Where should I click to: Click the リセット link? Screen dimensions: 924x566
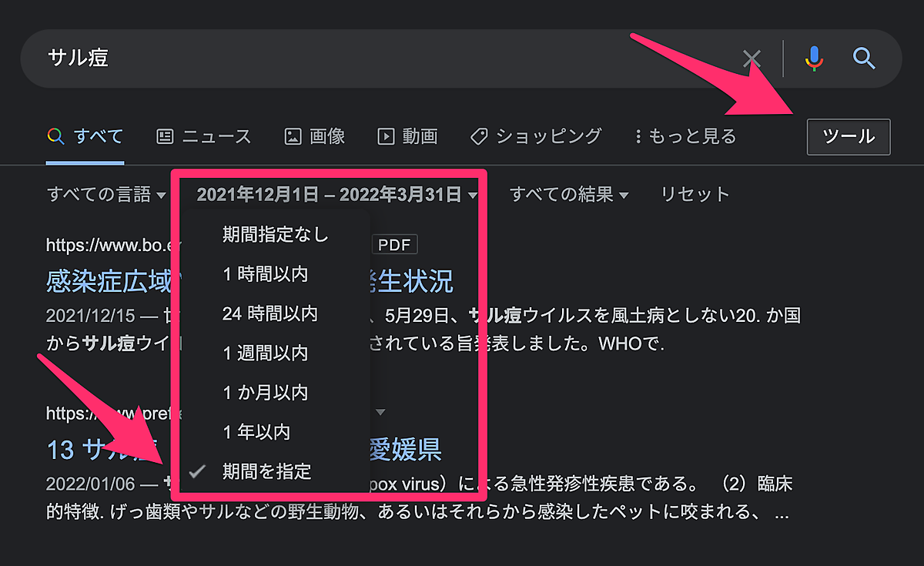[x=695, y=195]
